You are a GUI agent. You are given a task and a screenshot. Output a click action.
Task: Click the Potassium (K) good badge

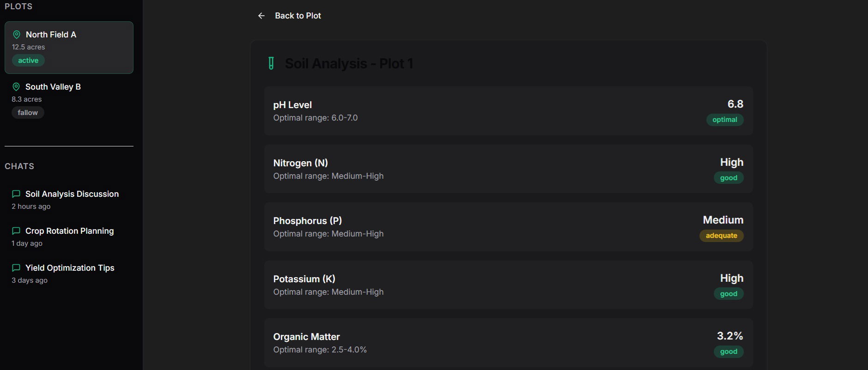728,294
